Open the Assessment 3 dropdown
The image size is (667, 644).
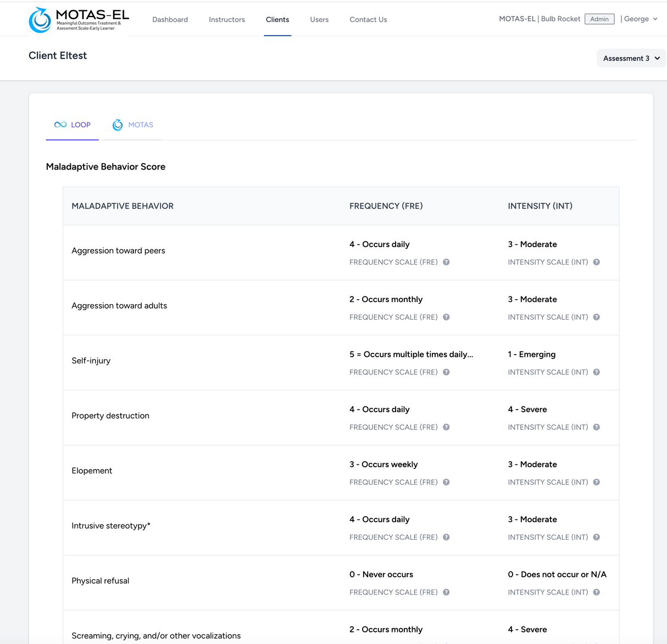[x=631, y=58]
